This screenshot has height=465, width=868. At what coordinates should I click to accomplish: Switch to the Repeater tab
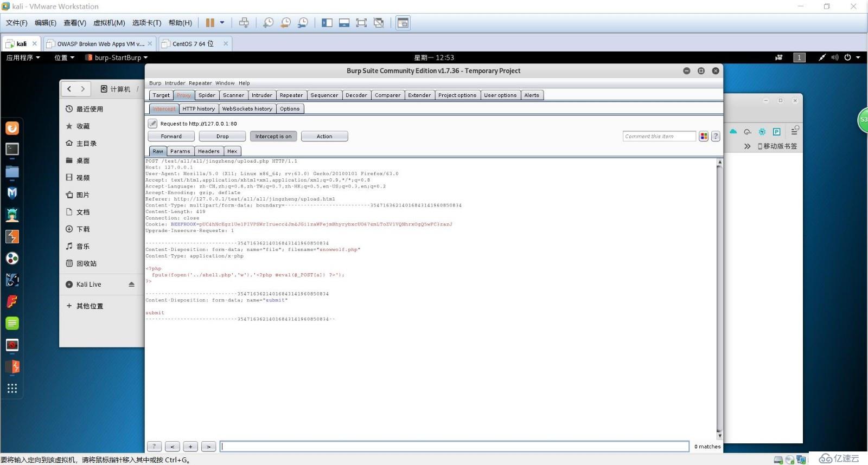291,95
